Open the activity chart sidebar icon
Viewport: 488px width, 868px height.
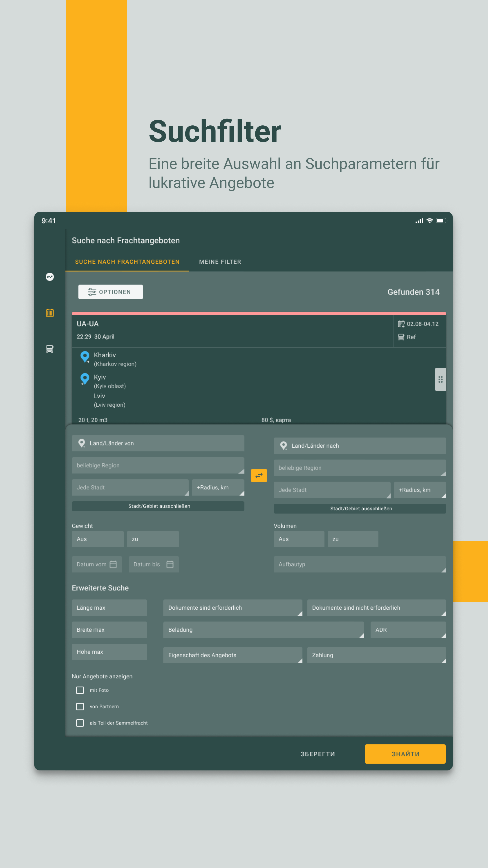50,277
